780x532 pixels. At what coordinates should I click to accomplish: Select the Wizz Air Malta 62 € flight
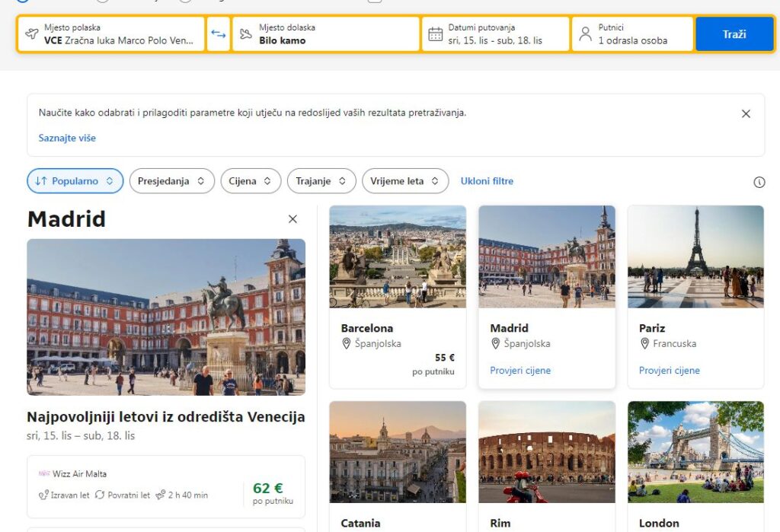tap(165, 487)
